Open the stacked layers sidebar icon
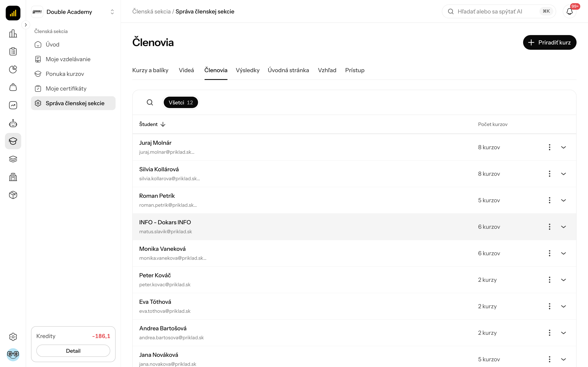Viewport: 588px width, 367px height. pos(13,159)
